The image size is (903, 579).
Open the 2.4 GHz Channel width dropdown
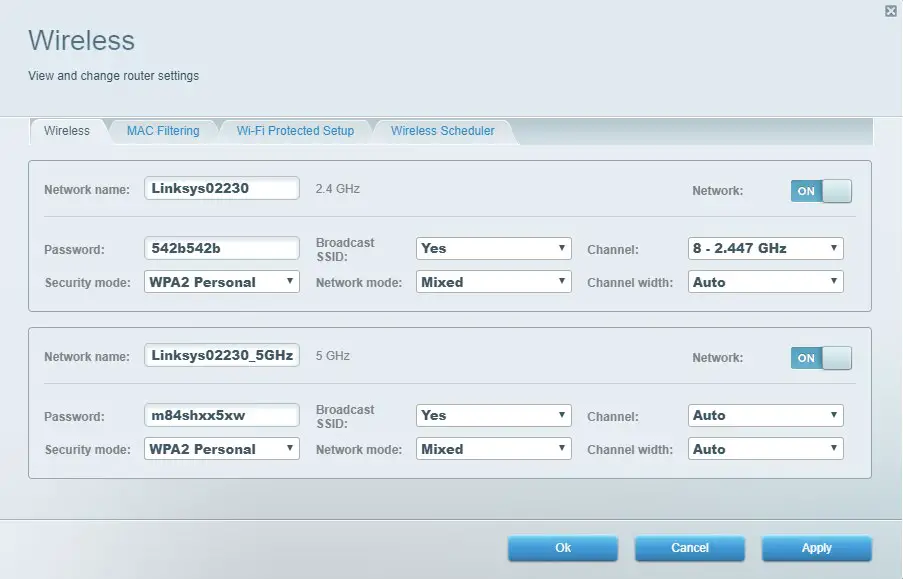pos(765,282)
